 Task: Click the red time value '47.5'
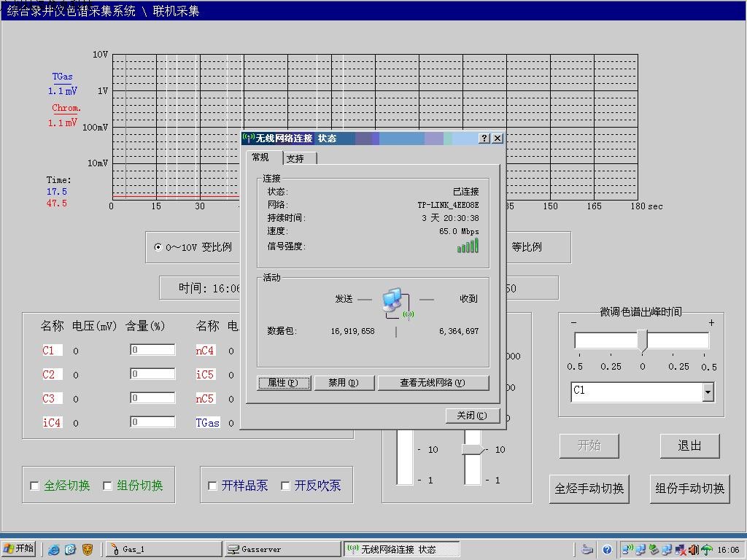click(x=57, y=203)
